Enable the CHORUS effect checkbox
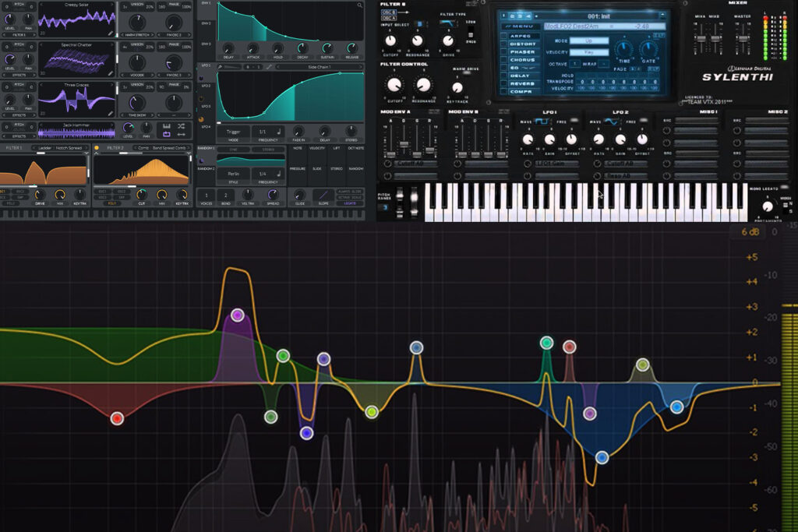 [x=504, y=60]
